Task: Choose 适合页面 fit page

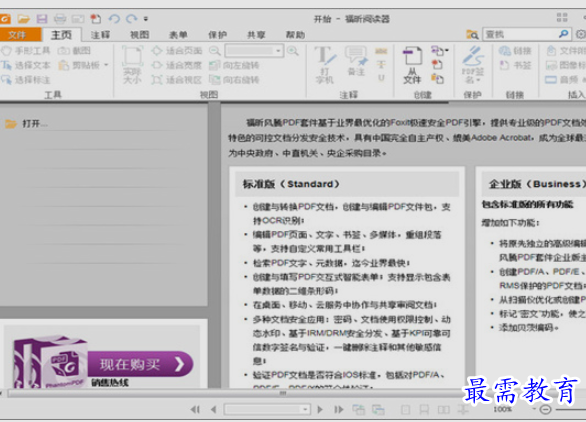Action: pyautogui.click(x=177, y=50)
